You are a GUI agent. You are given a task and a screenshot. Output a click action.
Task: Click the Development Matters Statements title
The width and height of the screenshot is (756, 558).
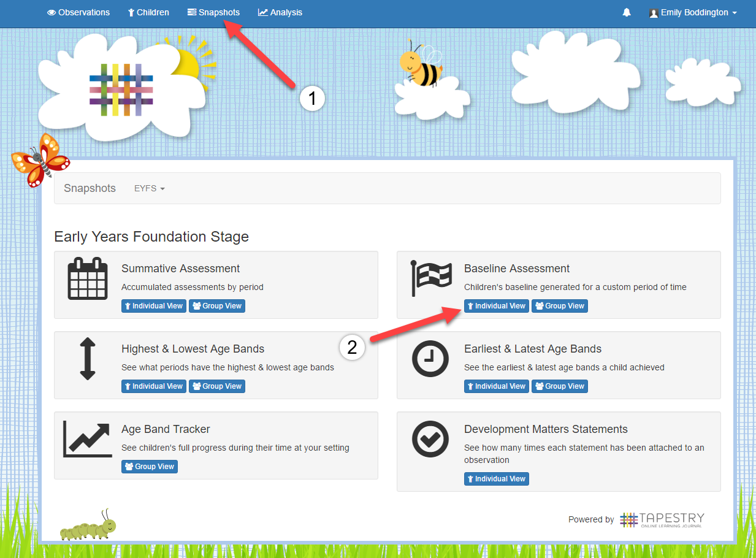click(546, 429)
